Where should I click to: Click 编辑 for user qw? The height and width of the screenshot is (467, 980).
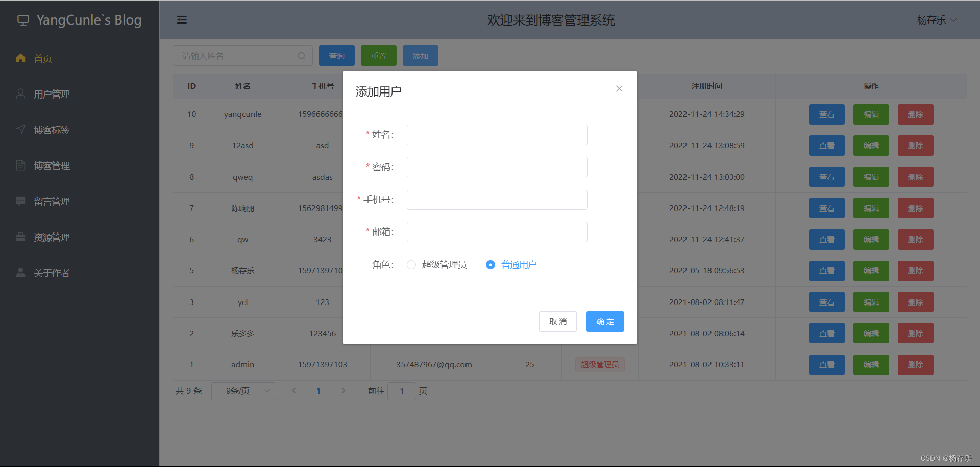[x=871, y=240]
